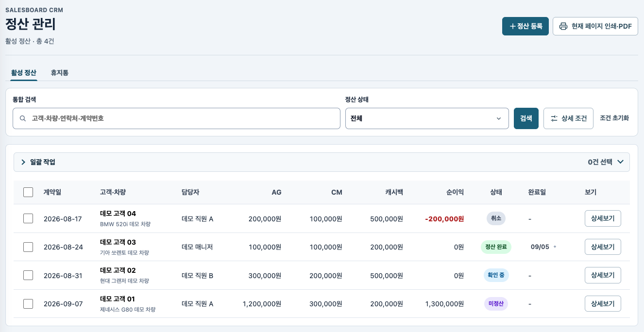Click the negative profit -200,000원
The image size is (644, 332).
444,219
